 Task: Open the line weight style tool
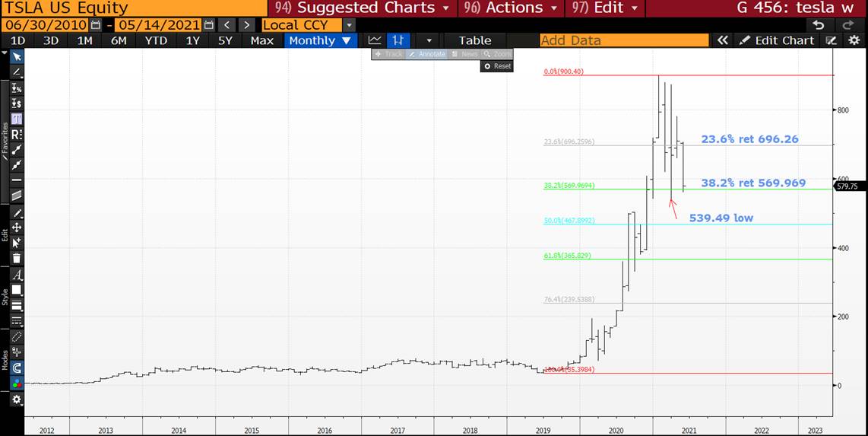[x=17, y=306]
